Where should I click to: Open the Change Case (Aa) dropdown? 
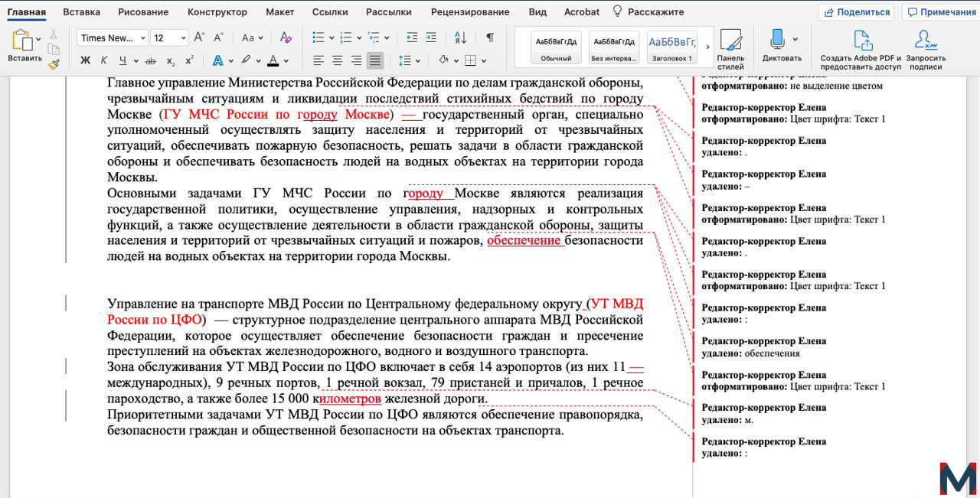click(x=252, y=37)
